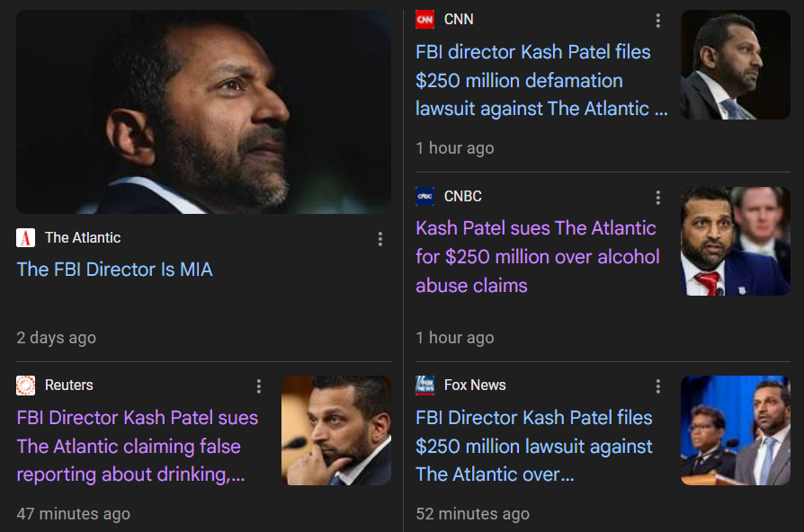Open 'The FBI Director Is MIA' headline
This screenshot has width=804, height=532.
coord(114,270)
